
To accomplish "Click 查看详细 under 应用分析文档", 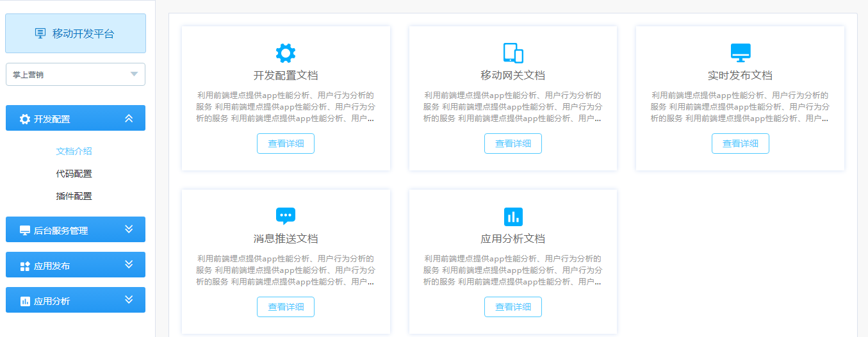I will point(513,307).
